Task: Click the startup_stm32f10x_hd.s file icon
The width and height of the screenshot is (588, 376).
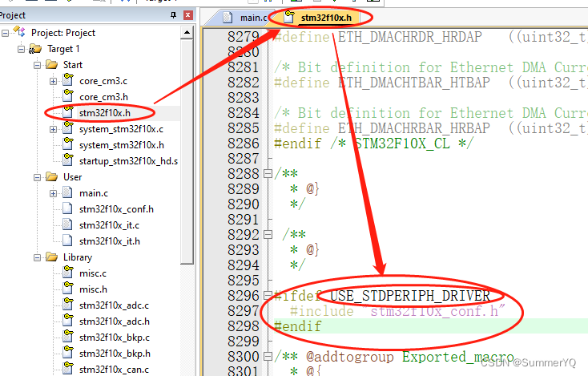Action: tap(68, 160)
